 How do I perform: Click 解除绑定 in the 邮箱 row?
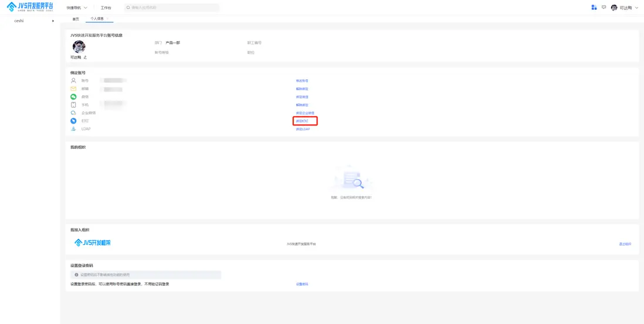[x=302, y=89]
